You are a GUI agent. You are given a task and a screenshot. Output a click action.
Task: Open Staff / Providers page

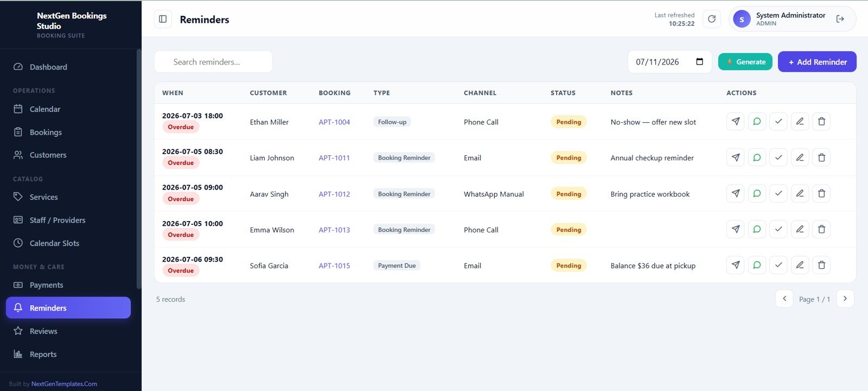pos(68,220)
